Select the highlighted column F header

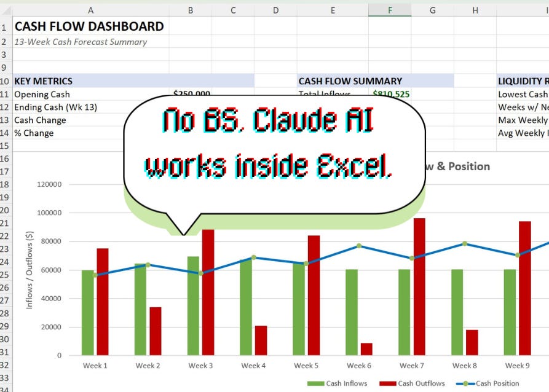pyautogui.click(x=390, y=10)
